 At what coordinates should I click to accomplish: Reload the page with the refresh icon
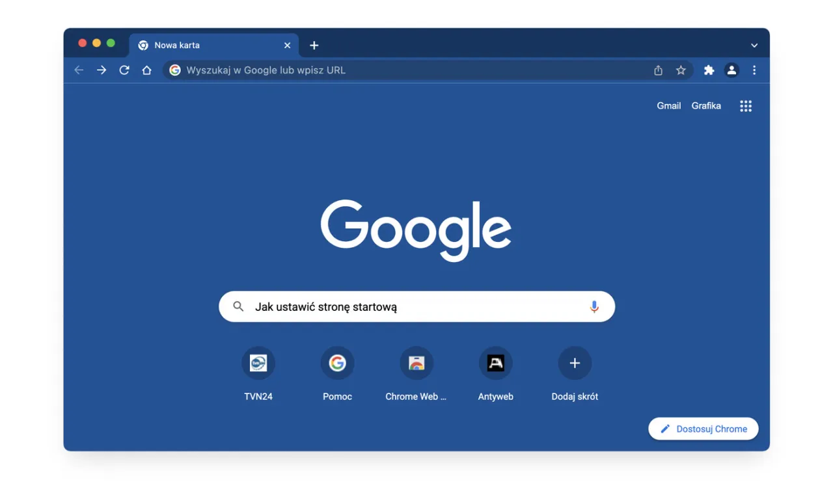pyautogui.click(x=124, y=70)
